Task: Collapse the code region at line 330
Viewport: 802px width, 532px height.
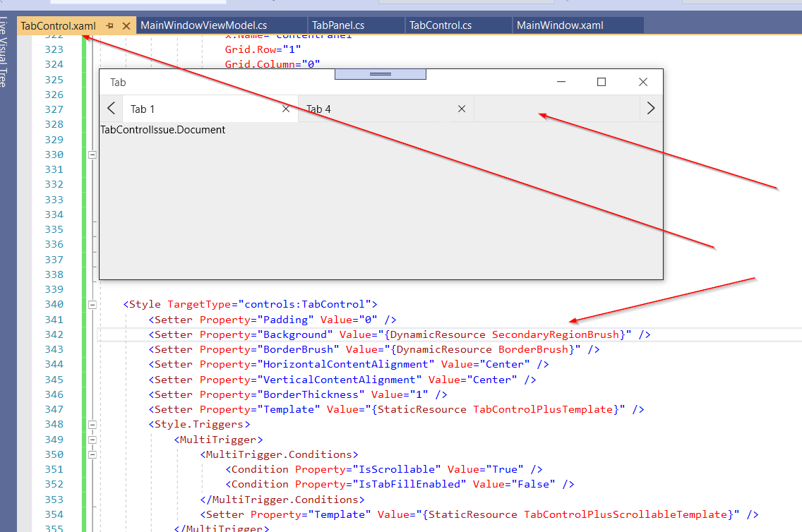Action: [92, 154]
